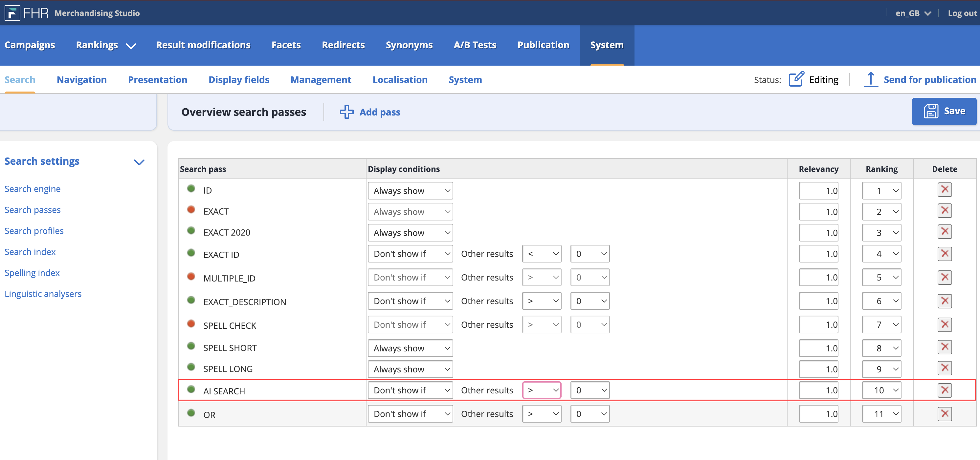Open the EXACT_DESCRIPTION ranking dropdown
Screen dimensions: 980x460
pos(881,301)
